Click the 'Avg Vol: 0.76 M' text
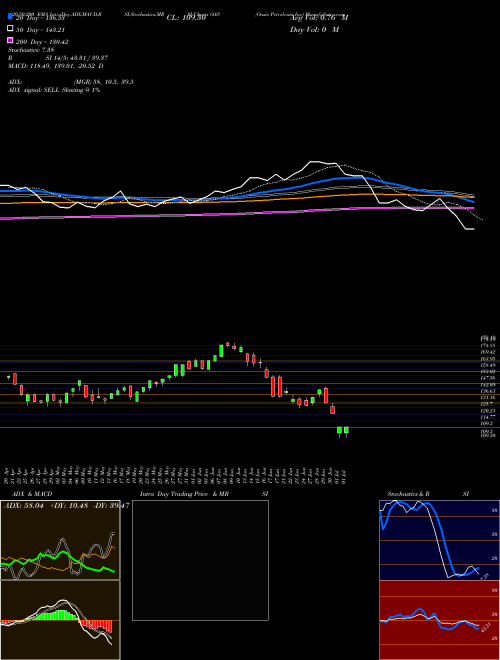Viewport: 500px width, 660px height. point(319,18)
